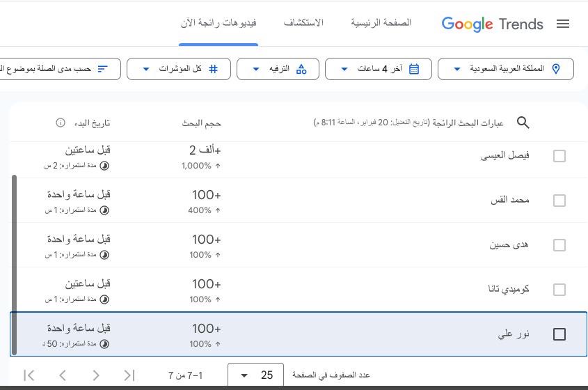Click the search magnifier icon
Screen dimensions: 588x390
(x=523, y=123)
